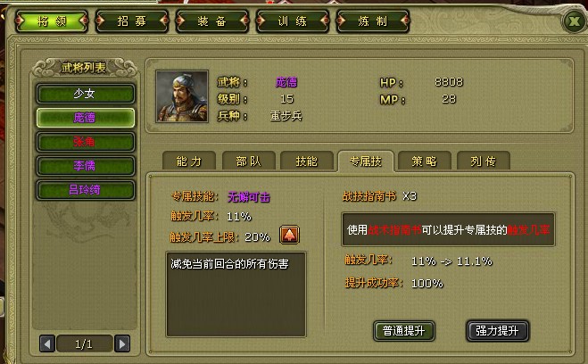Switch to the 策略 tab
588x364 pixels.
(424, 161)
